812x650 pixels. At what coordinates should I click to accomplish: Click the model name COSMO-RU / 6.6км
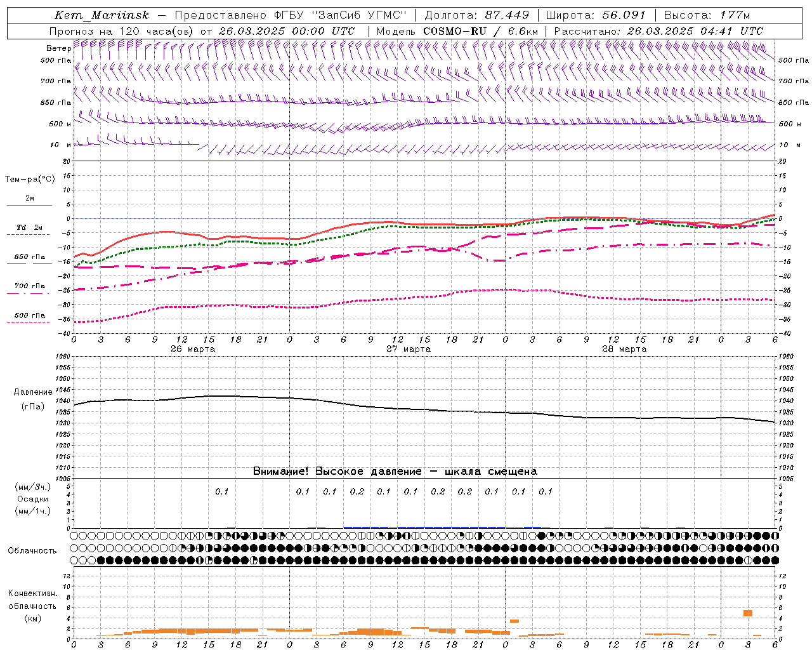pos(481,31)
